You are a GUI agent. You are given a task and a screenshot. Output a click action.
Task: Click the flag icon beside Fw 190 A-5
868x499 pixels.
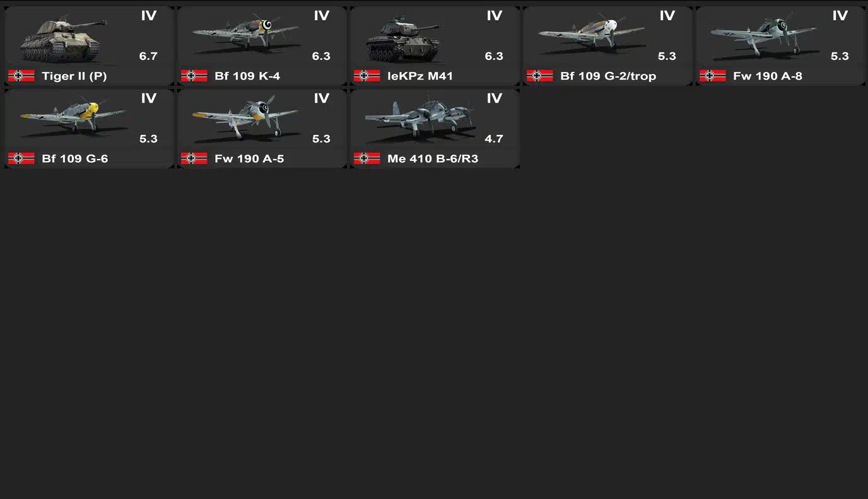coord(194,158)
